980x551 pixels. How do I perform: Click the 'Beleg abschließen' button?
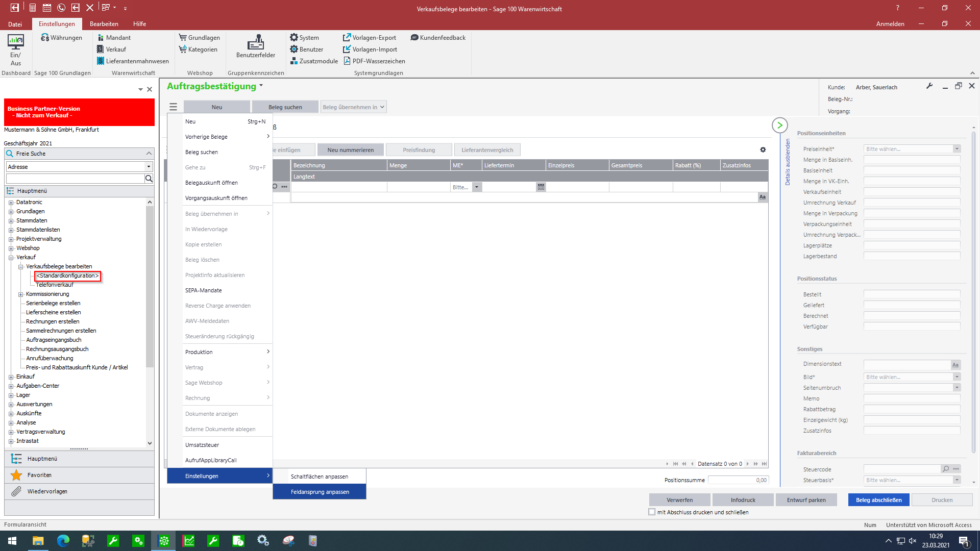(878, 500)
